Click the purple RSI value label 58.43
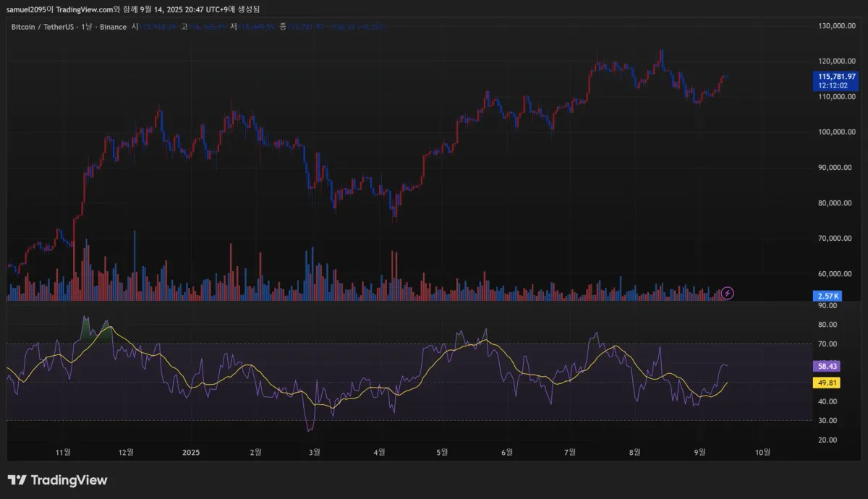Screen dimensions: 868x499 [825, 366]
